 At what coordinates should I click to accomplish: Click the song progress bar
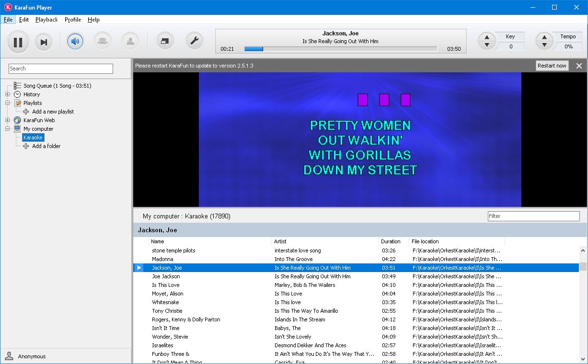pos(340,49)
